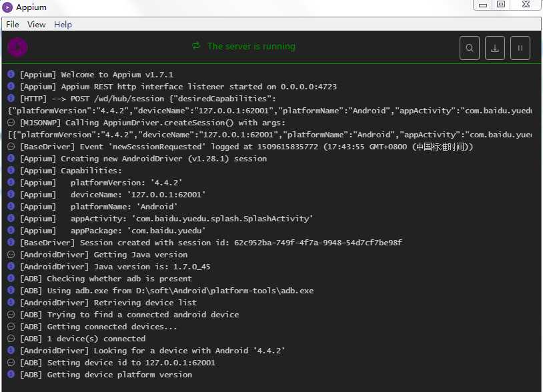
Task: Click the info icon beside 'Session created with session id'
Action: (x=11, y=243)
